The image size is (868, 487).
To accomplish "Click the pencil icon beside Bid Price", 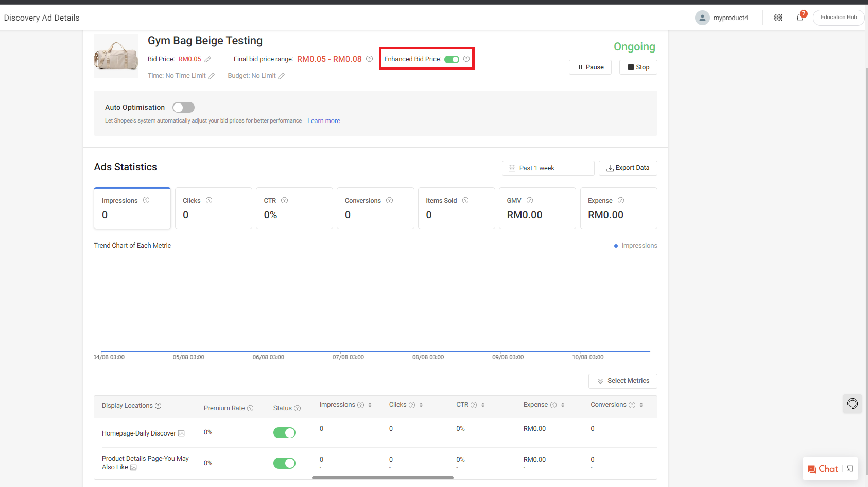I will [208, 59].
